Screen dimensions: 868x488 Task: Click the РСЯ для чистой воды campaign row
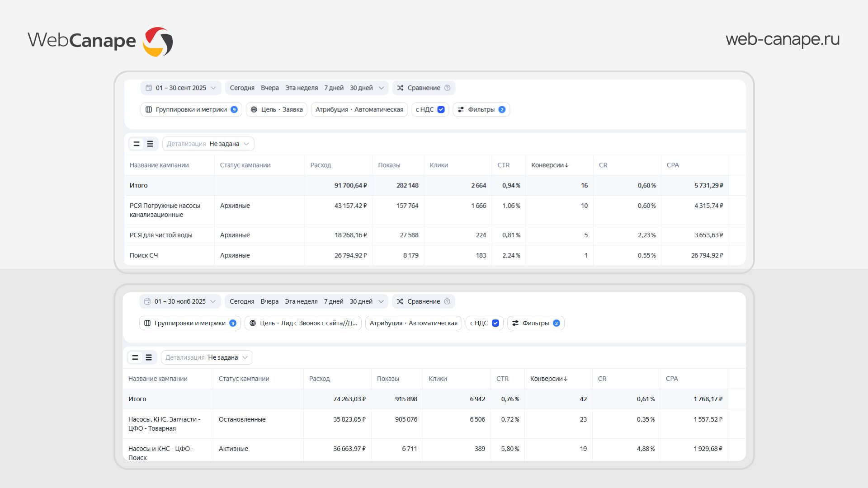tap(161, 235)
